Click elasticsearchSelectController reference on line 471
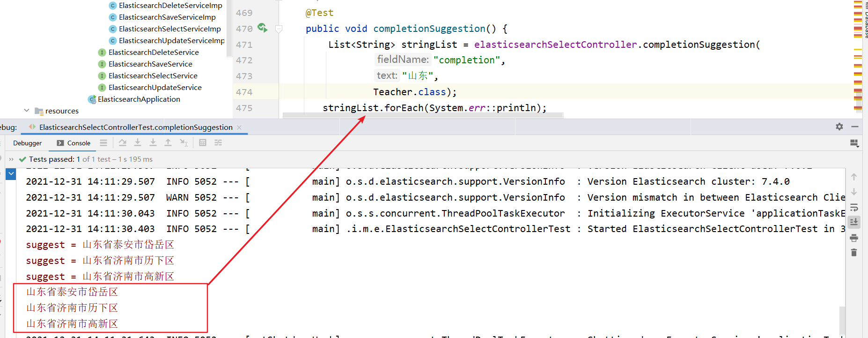 pyautogui.click(x=556, y=45)
